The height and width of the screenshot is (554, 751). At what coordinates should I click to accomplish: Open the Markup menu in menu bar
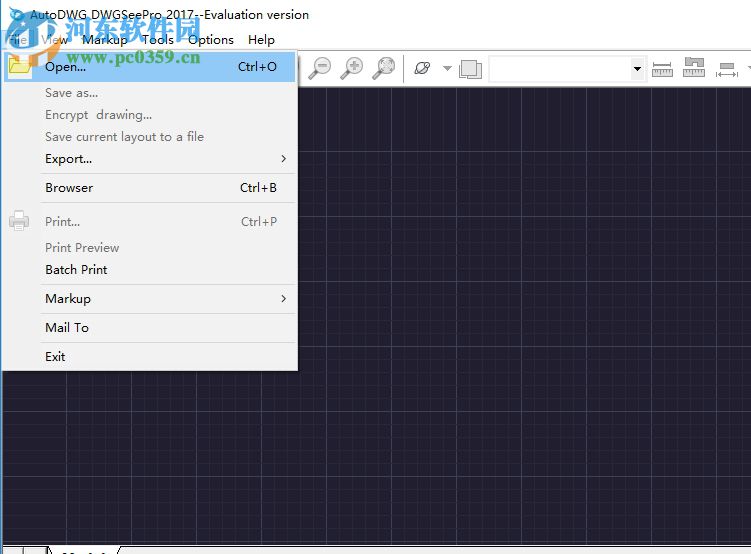click(x=105, y=40)
